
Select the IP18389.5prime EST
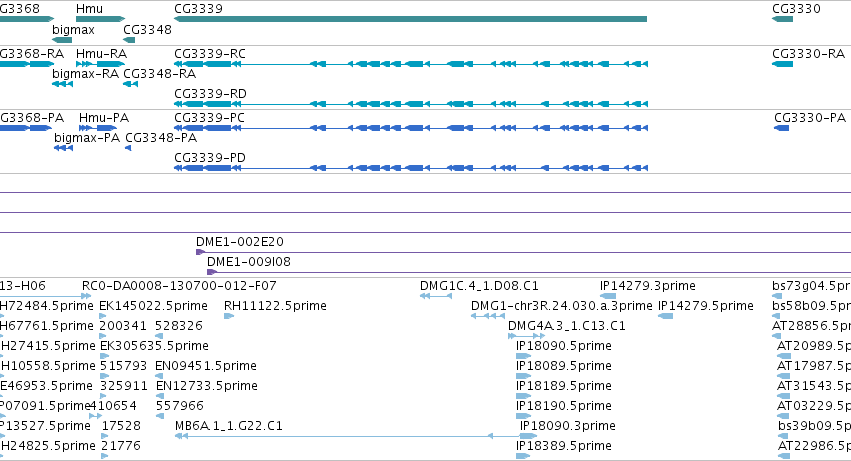pos(523,456)
